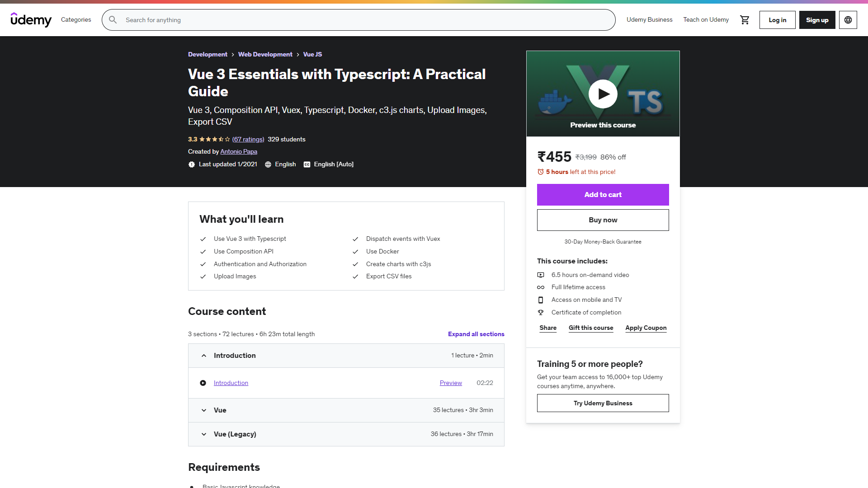The image size is (868, 488).
Task: Click Log in button
Action: tap(777, 20)
